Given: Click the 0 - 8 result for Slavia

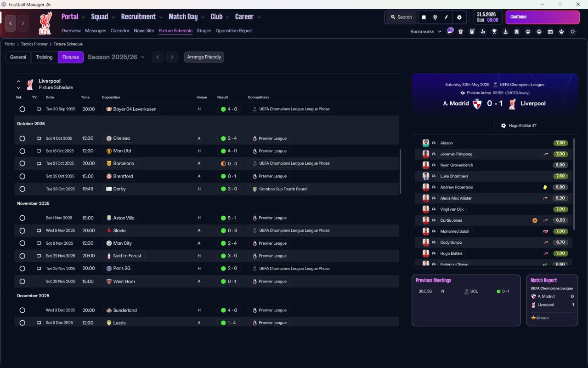Looking at the screenshot, I should (x=229, y=230).
